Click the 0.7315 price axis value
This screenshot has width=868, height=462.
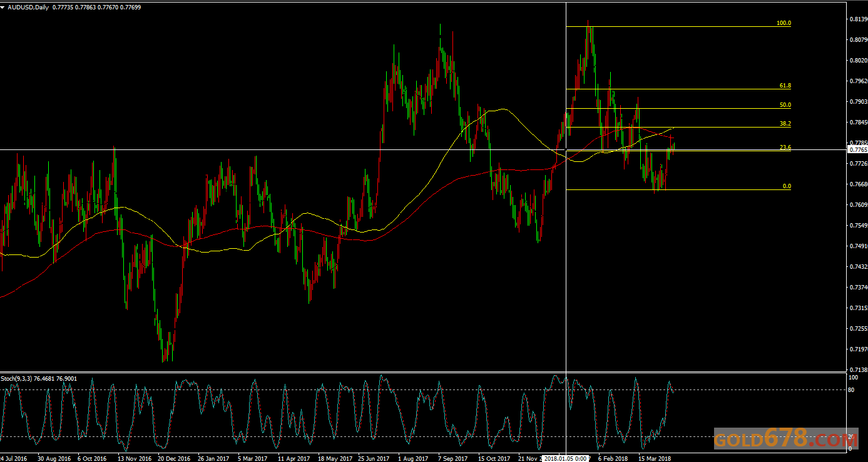[858, 308]
